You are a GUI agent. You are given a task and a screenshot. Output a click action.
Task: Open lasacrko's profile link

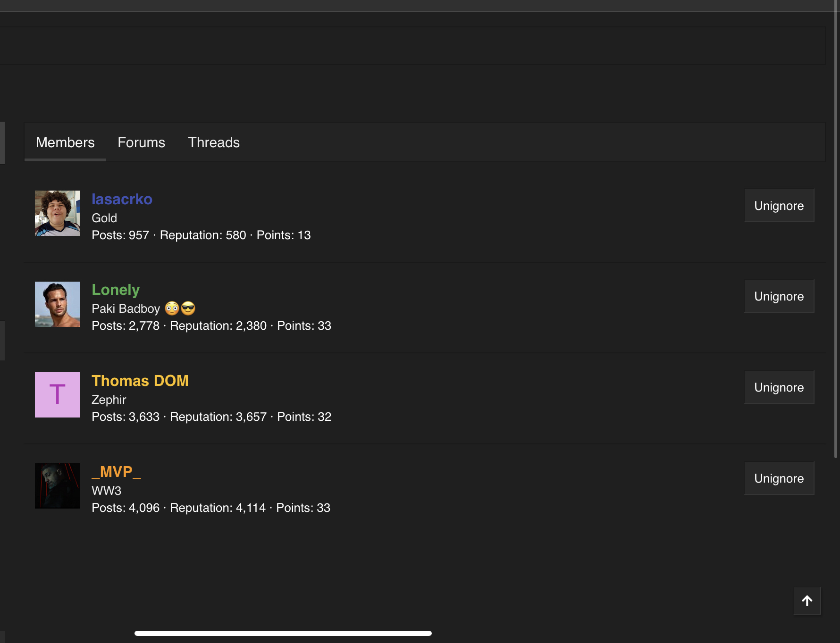click(122, 199)
